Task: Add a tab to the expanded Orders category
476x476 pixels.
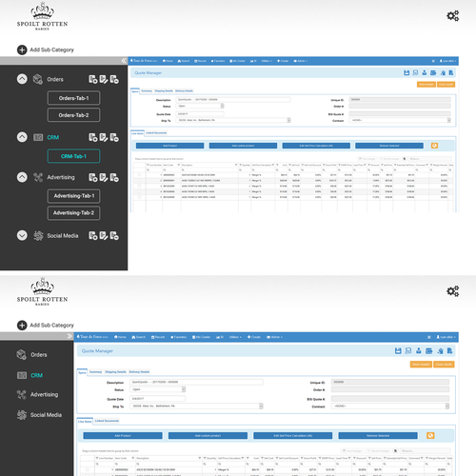Action: [x=93, y=79]
